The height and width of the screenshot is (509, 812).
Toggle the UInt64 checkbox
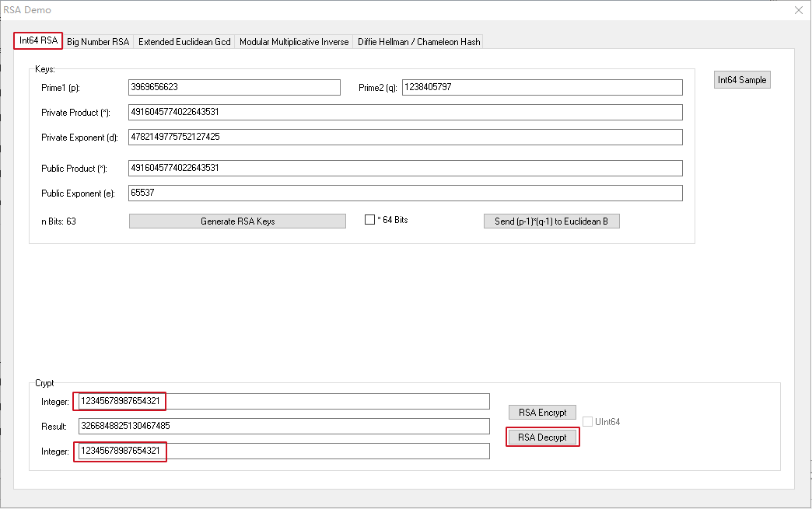click(588, 422)
